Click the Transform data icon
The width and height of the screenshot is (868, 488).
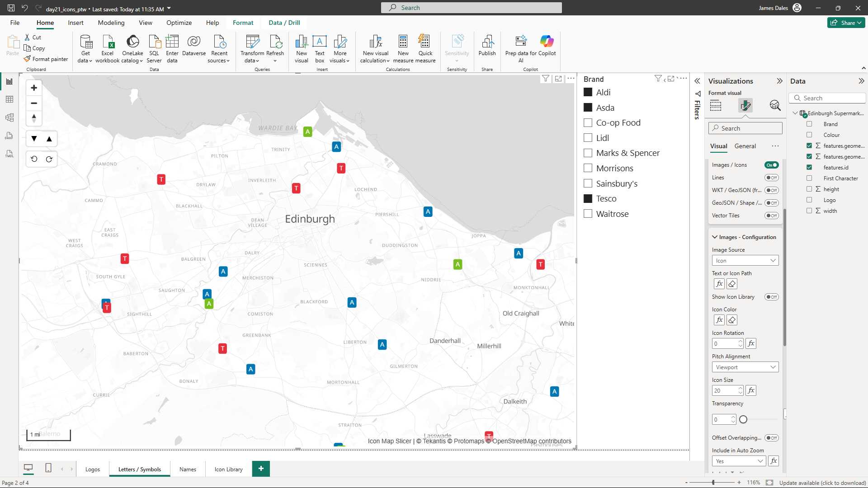252,42
